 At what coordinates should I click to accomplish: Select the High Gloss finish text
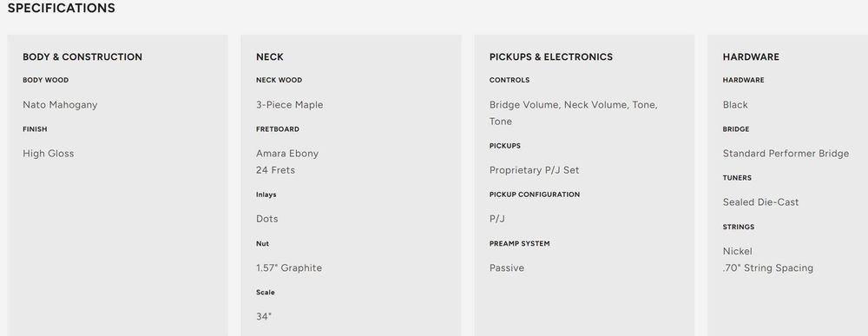(x=48, y=154)
